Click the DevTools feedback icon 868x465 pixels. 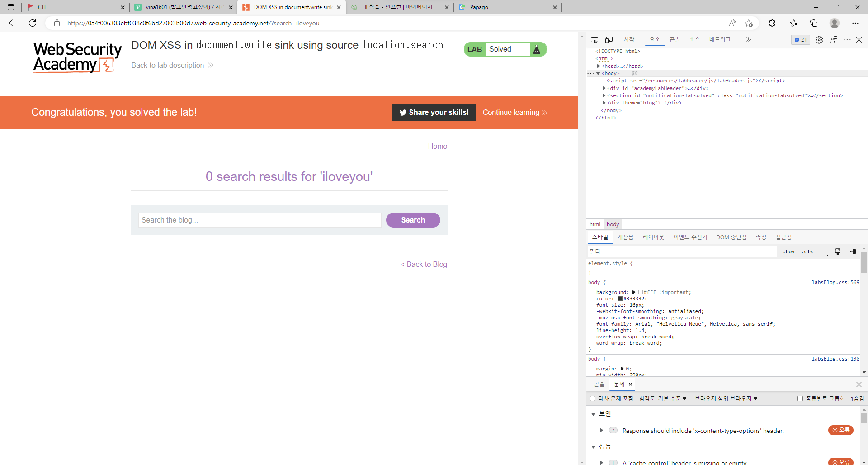pos(833,40)
